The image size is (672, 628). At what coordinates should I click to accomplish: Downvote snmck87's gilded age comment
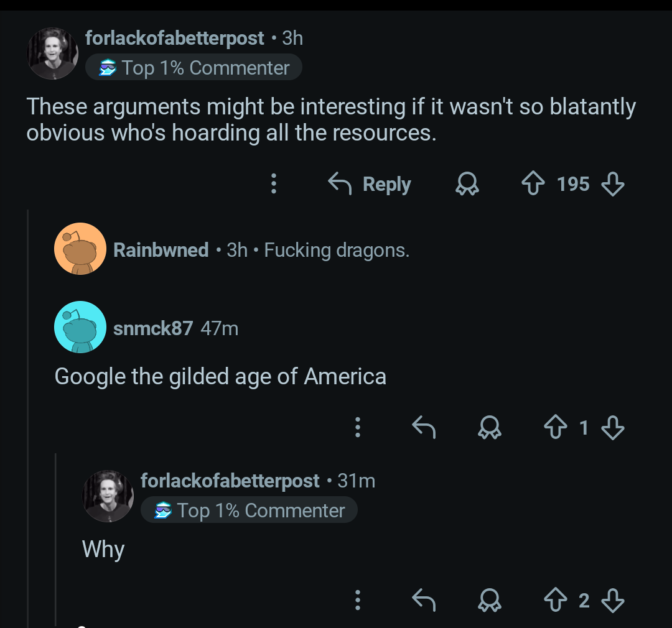pyautogui.click(x=613, y=428)
